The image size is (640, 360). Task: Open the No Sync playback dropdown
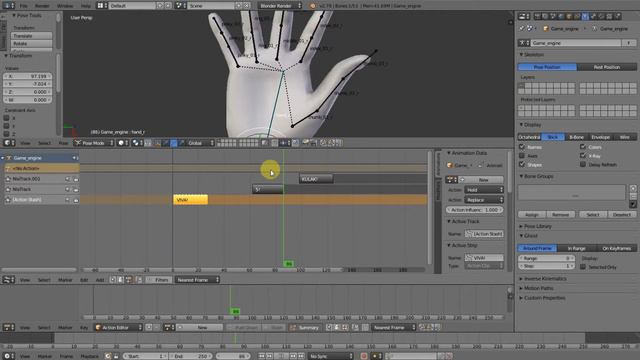(x=331, y=356)
